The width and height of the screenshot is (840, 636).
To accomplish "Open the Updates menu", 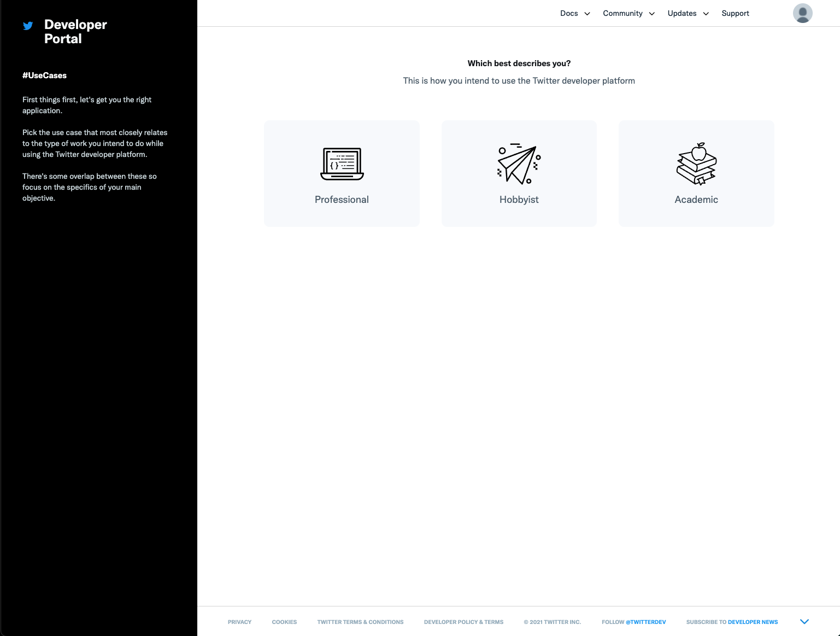I will 682,13.
